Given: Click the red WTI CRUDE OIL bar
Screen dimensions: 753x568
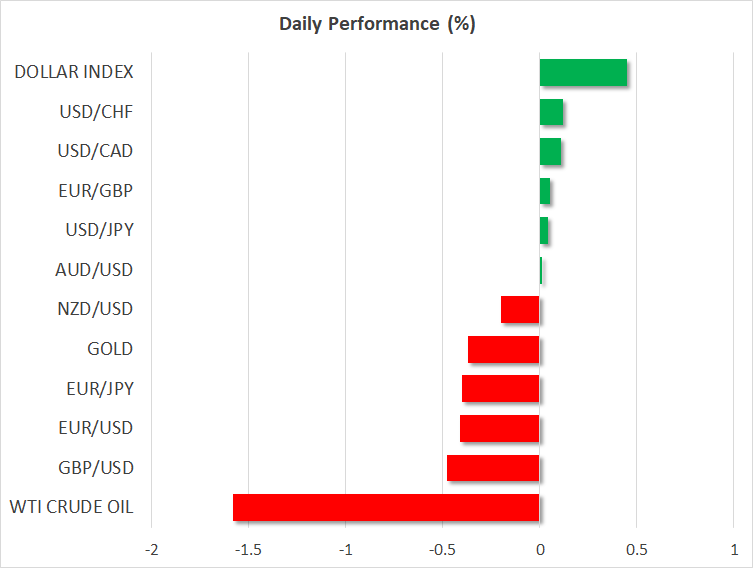Looking at the screenshot, I should (x=386, y=507).
